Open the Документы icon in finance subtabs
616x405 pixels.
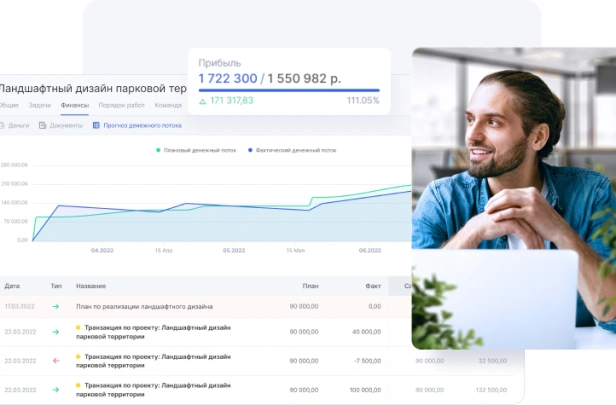pyautogui.click(x=42, y=126)
